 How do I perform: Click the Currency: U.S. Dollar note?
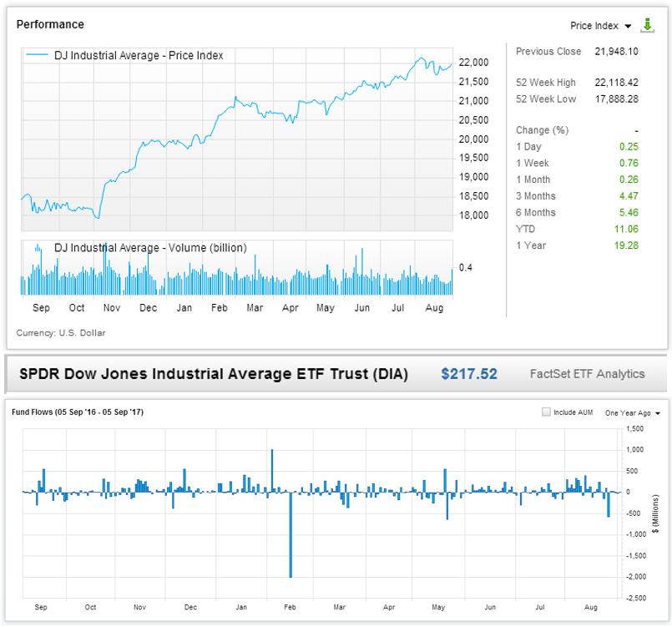click(61, 332)
